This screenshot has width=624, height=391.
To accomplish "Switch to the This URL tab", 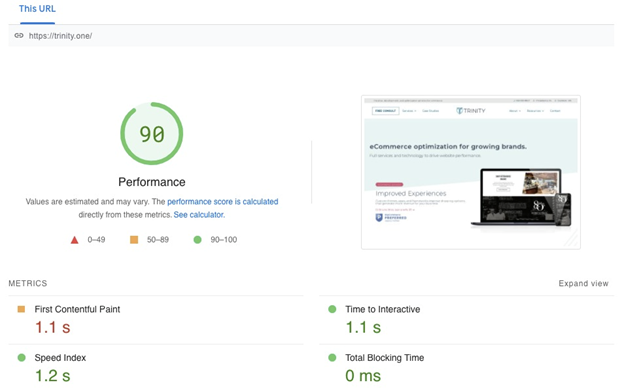I will pos(37,9).
